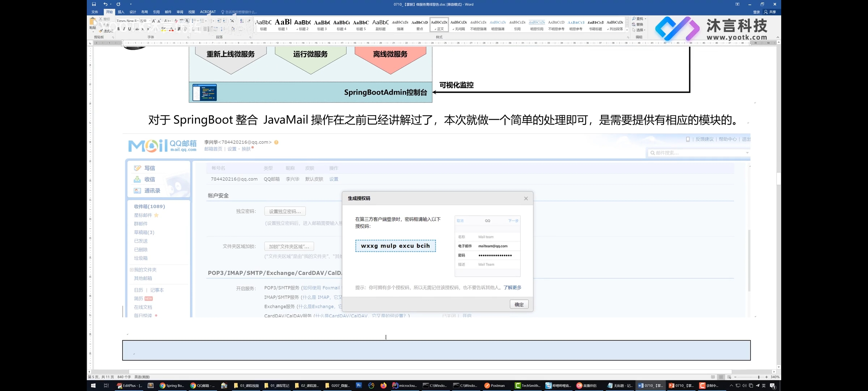Image resolution: width=868 pixels, height=391 pixels.
Task: Apply the text highlight color
Action: point(163,29)
